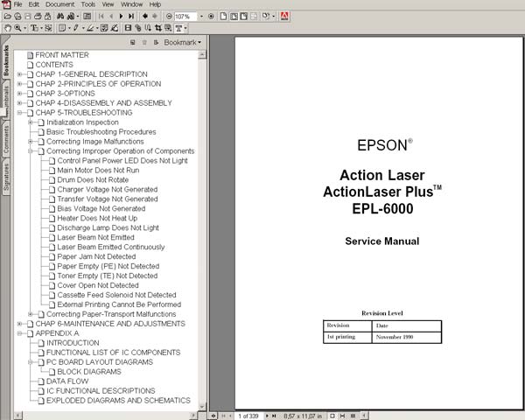525x420 pixels.
Task: Select the Zoom In magnifier tool
Action: 17,28
